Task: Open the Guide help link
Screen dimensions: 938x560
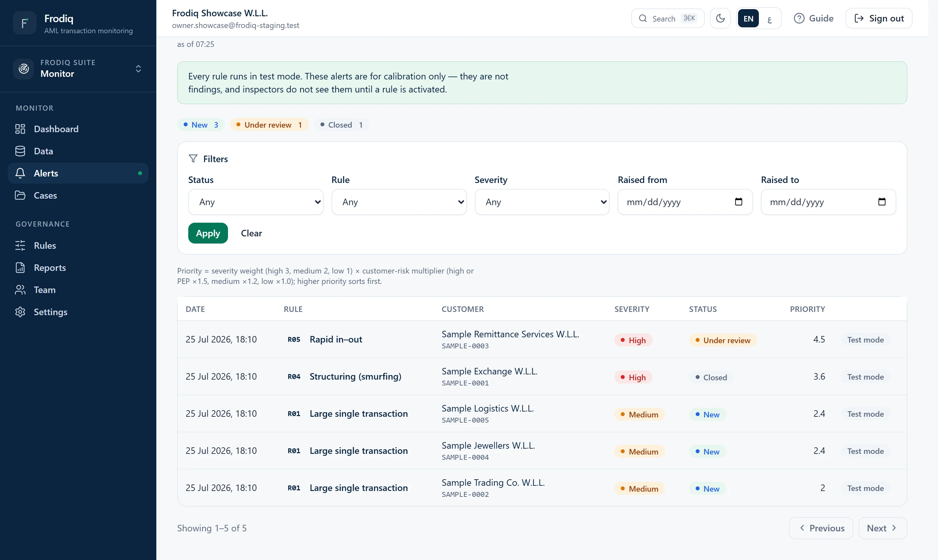Action: coord(814,19)
